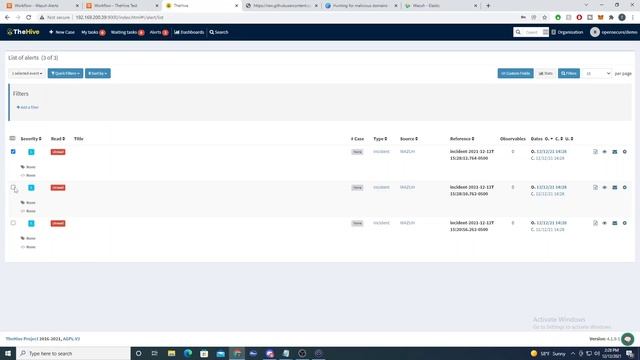Sort alerts by the Read column
Image resolution: width=640 pixels, height=360 pixels.
point(58,139)
